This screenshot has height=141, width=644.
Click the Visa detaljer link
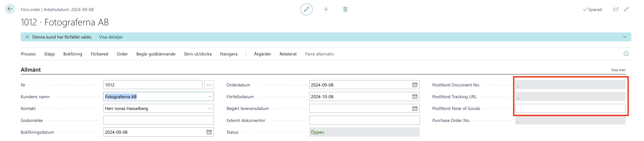pyautogui.click(x=111, y=37)
